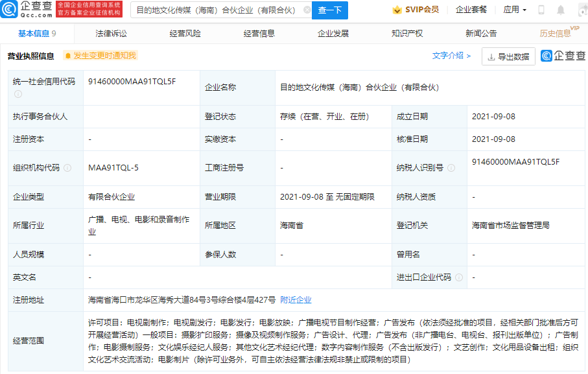Click the notification bell icon in header
Image resolution: width=588 pixels, height=374 pixels.
click(561, 10)
